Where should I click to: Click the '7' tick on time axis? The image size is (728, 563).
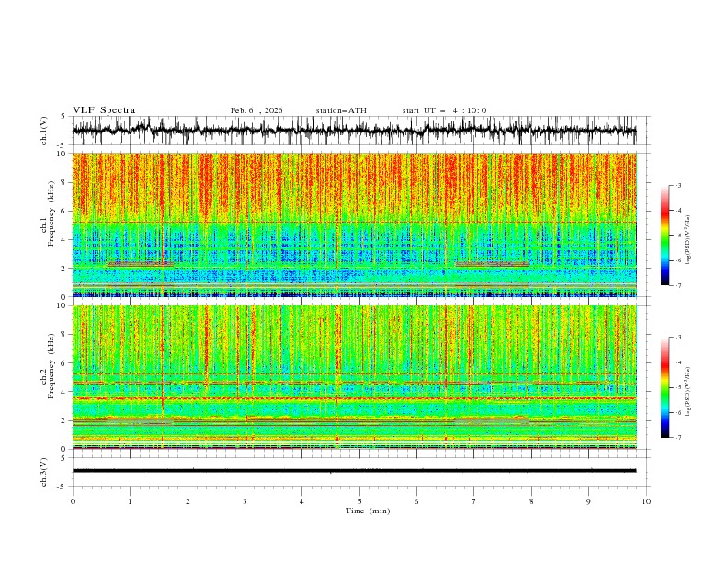(x=473, y=501)
